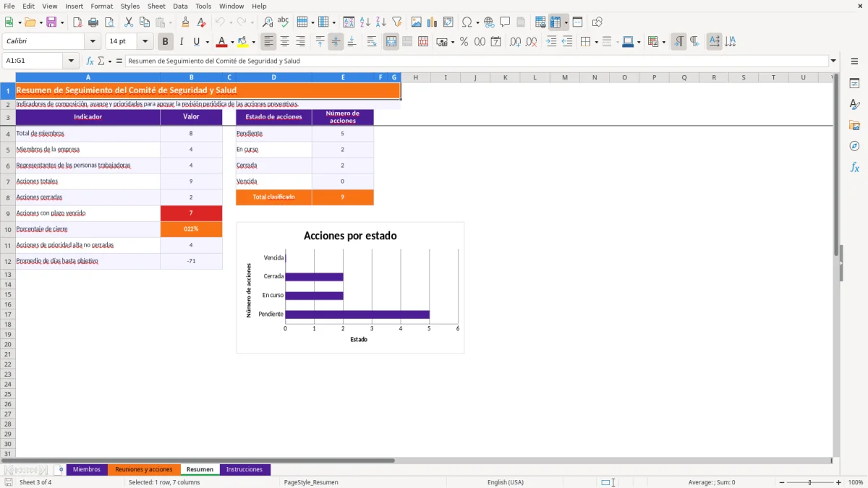Select column H header
This screenshot has width=868, height=488.
(416, 77)
